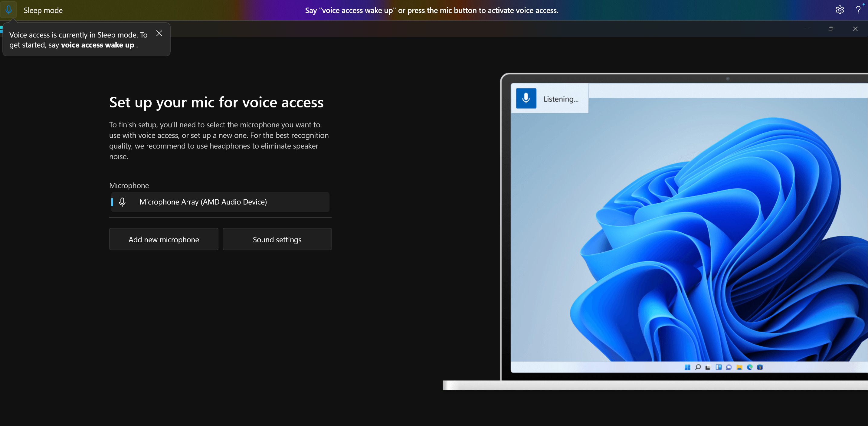Restore down the setup window
The width and height of the screenshot is (868, 426).
(x=830, y=29)
